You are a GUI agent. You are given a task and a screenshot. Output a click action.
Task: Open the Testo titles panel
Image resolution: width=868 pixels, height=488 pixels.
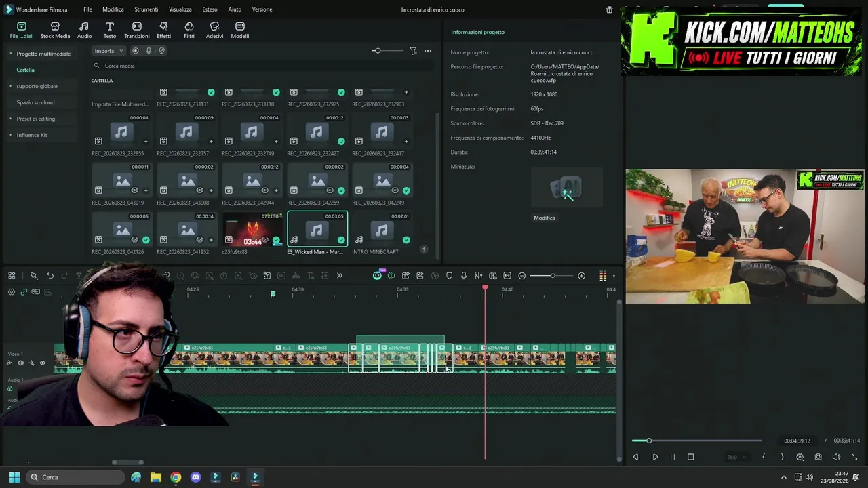tap(109, 30)
